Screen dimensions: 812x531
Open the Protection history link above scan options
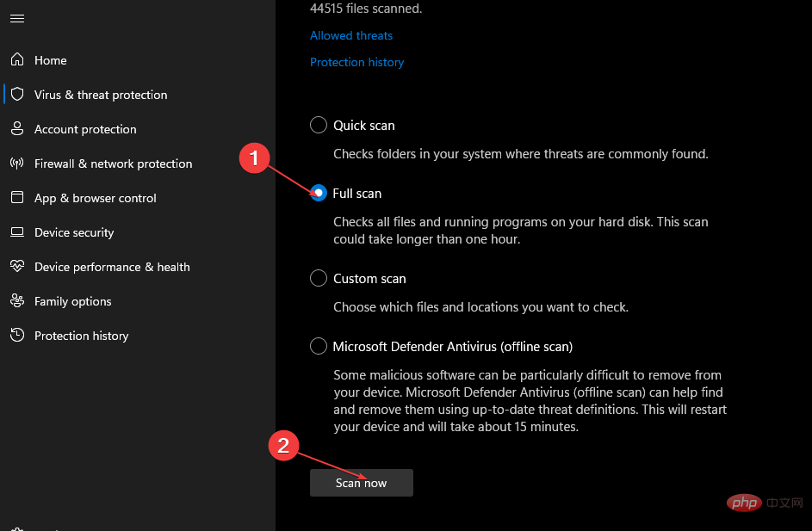point(356,62)
